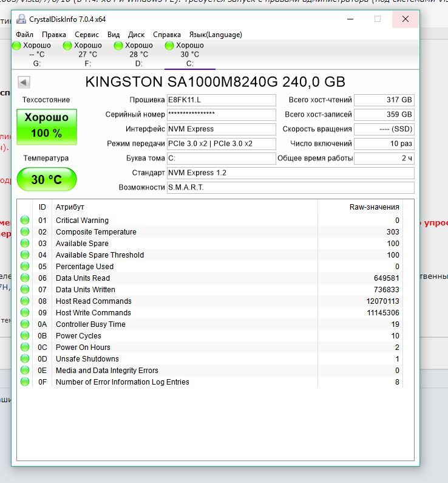Click the KINGSTON SA1000M8240G disk title
The height and width of the screenshot is (483, 448).
coord(215,82)
